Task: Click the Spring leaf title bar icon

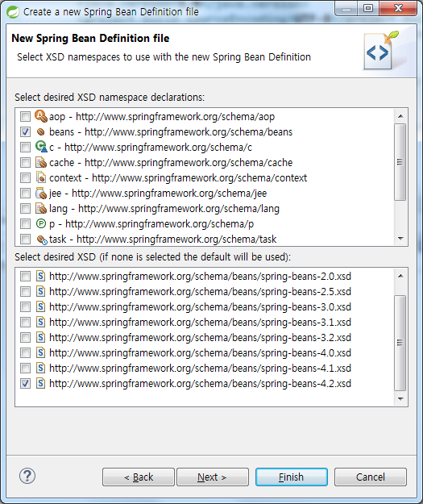Action: 13,12
